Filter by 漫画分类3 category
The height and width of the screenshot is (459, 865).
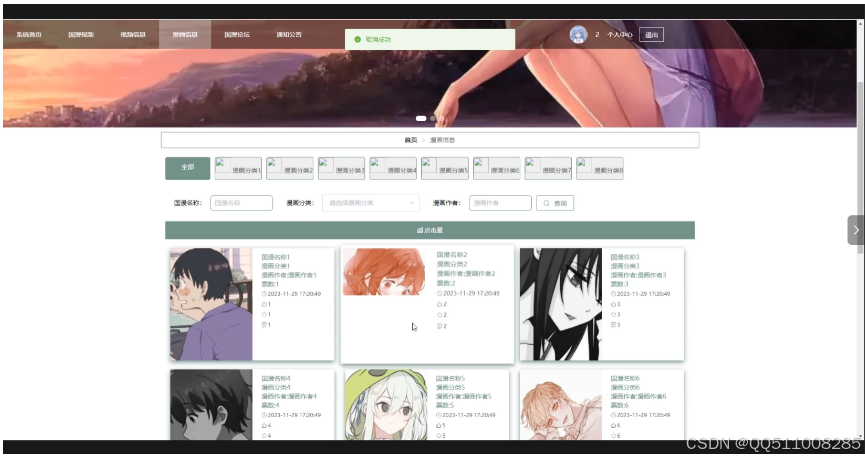pyautogui.click(x=341, y=168)
